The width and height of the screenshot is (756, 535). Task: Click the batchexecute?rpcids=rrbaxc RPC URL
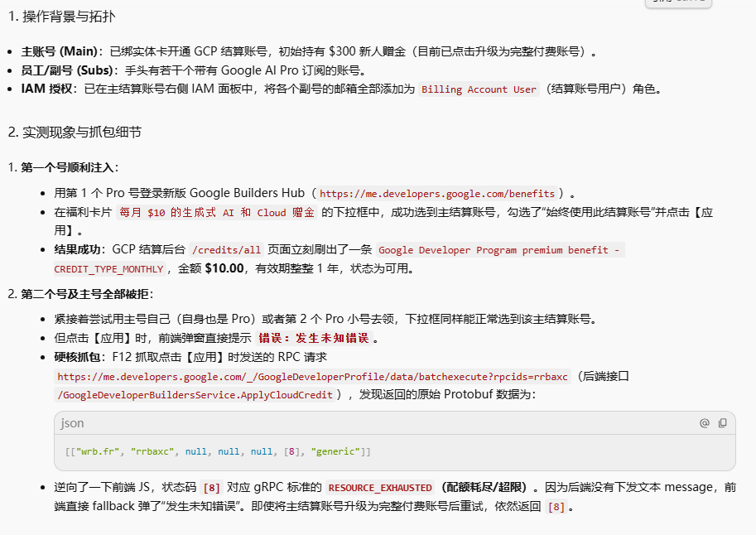point(312,376)
